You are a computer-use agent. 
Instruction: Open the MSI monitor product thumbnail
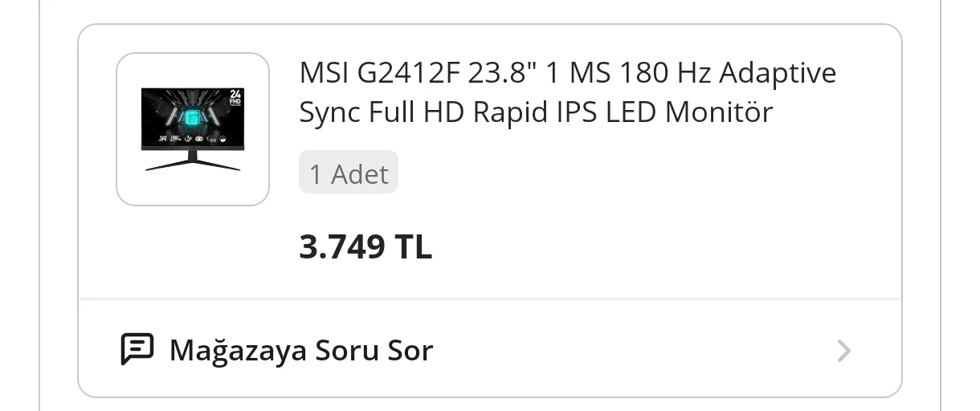(x=193, y=129)
